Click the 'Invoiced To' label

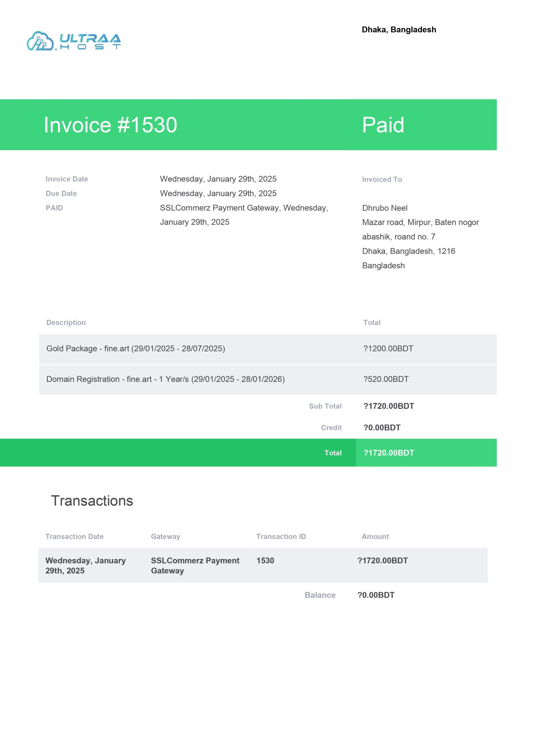point(382,180)
